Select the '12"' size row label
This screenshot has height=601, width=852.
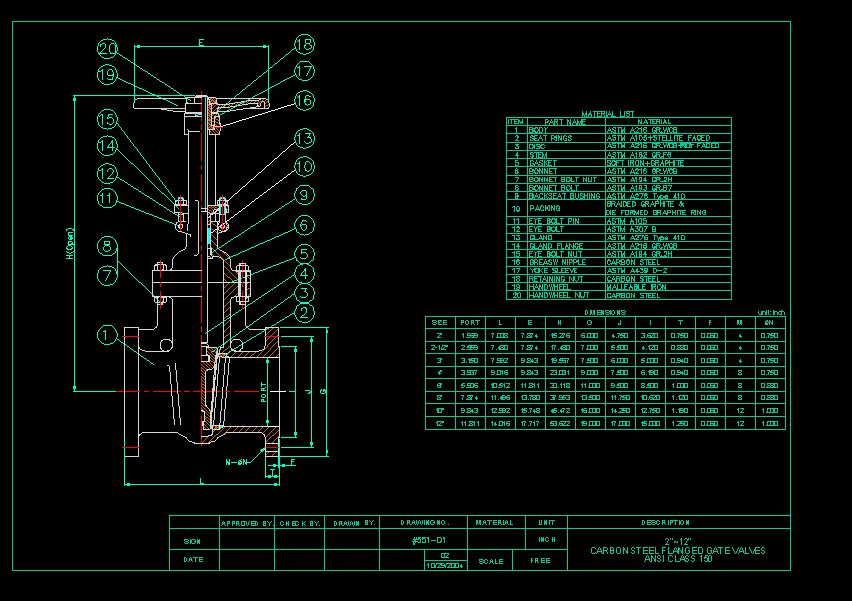click(x=439, y=423)
